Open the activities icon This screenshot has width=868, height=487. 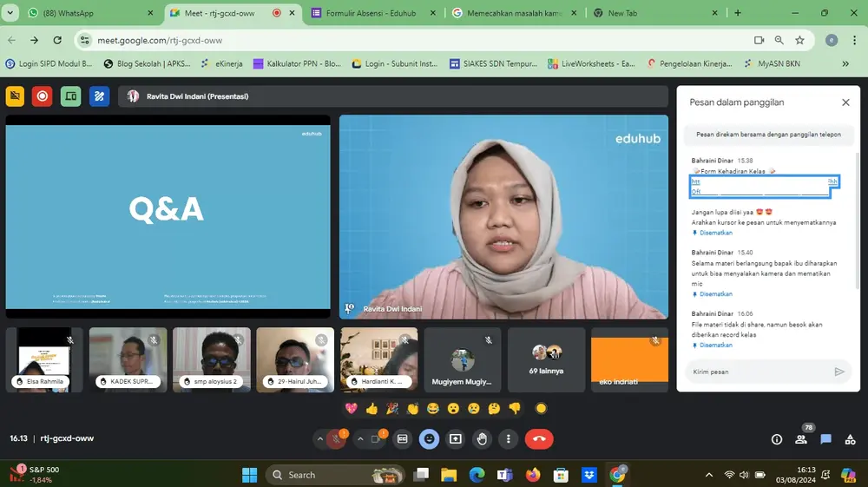(x=851, y=439)
